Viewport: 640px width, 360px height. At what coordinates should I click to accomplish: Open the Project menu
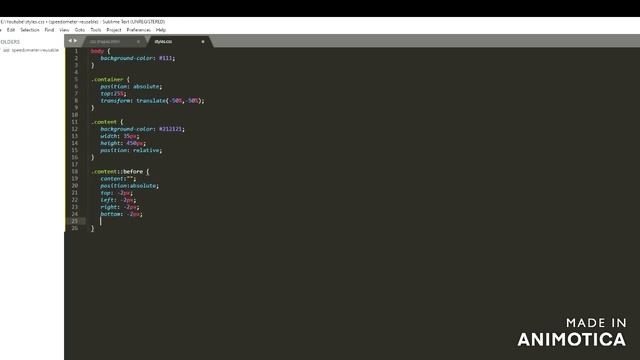[113, 30]
